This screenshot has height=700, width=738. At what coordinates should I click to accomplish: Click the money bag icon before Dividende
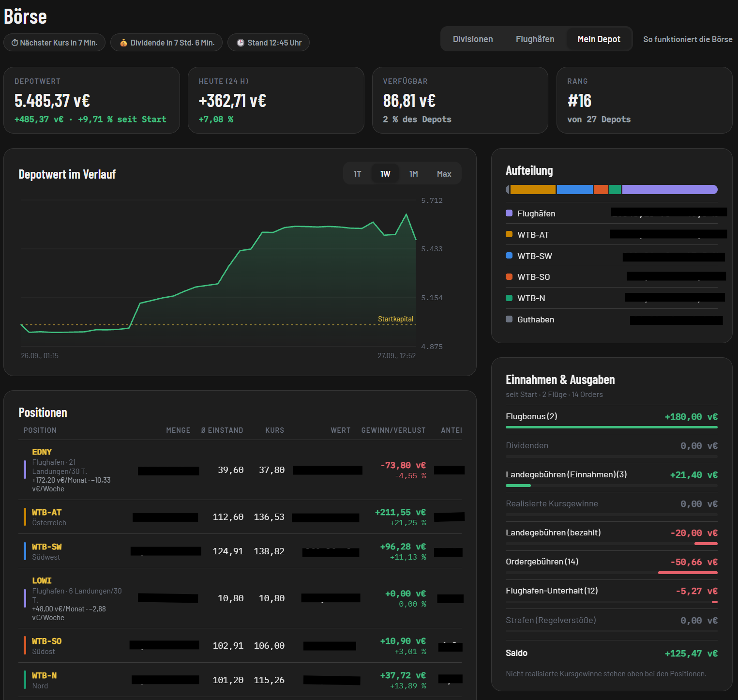(123, 43)
